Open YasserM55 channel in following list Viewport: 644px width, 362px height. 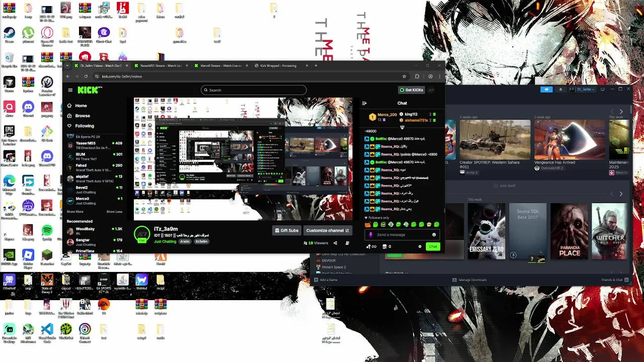click(x=95, y=145)
